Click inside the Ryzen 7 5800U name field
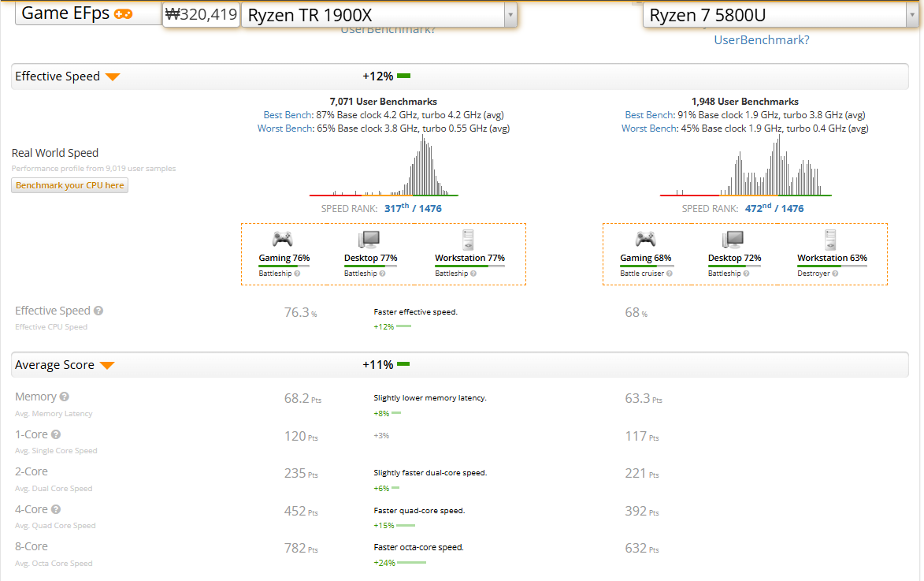924x581 pixels. (x=774, y=15)
